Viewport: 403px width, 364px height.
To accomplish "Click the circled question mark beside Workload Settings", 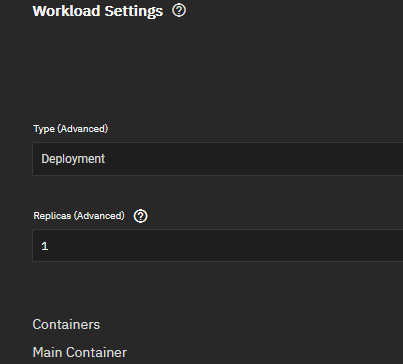I will pos(179,11).
